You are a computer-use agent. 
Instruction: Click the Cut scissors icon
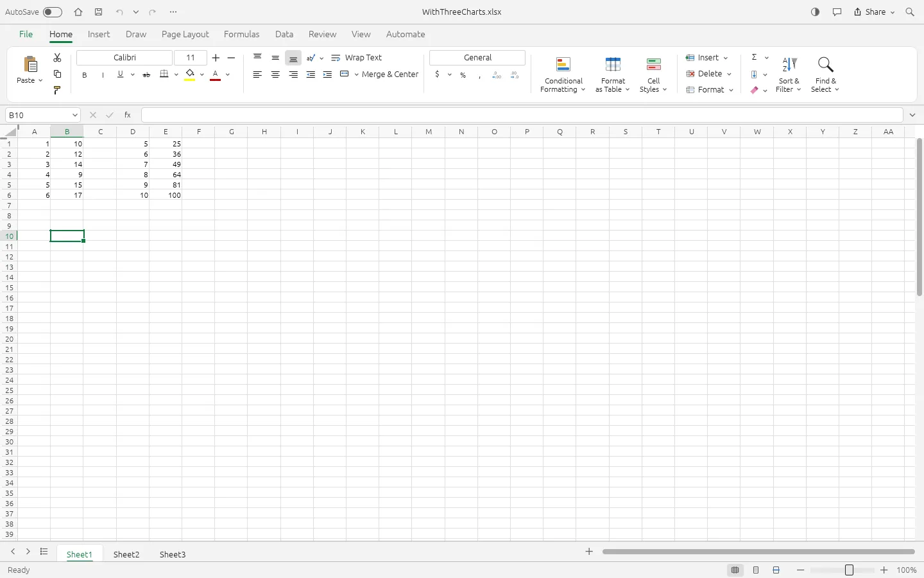coord(57,58)
